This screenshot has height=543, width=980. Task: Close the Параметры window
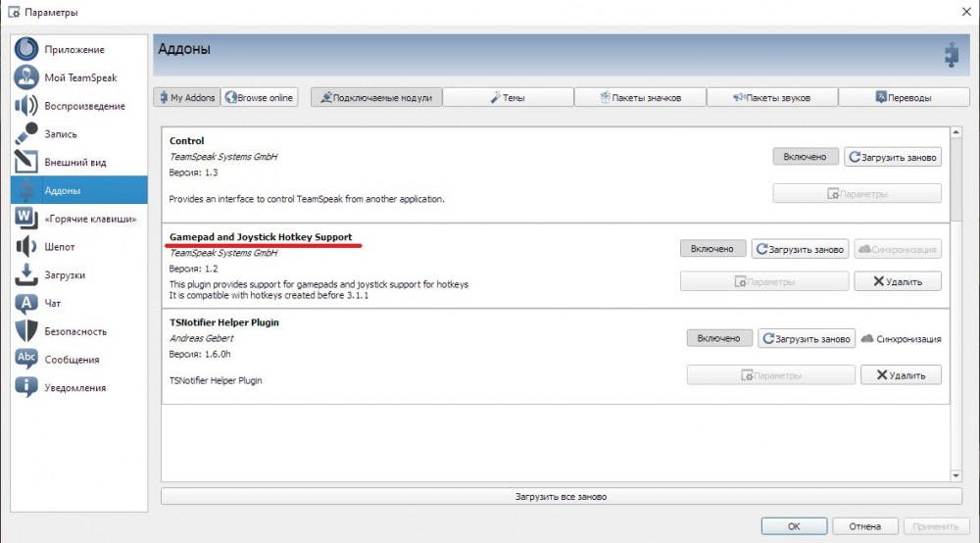(x=966, y=12)
